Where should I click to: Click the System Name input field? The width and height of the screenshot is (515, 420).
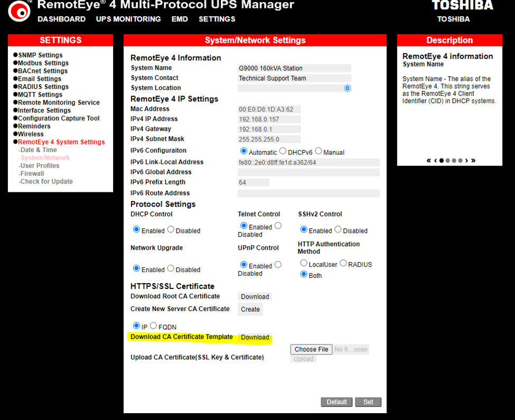[x=294, y=68]
